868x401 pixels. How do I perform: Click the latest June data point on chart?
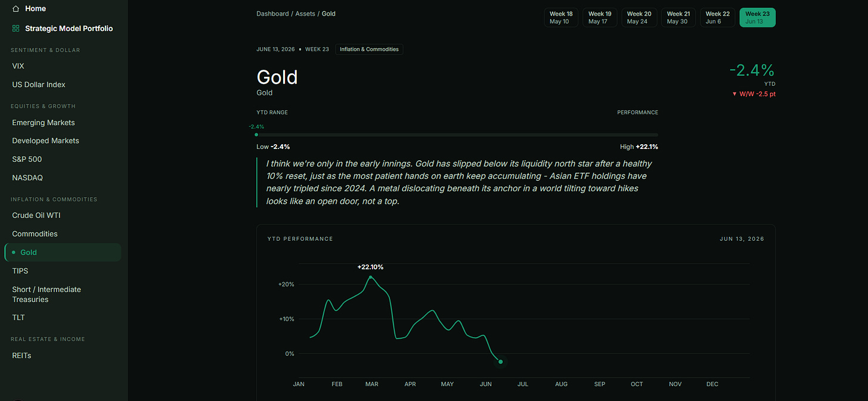[501, 362]
